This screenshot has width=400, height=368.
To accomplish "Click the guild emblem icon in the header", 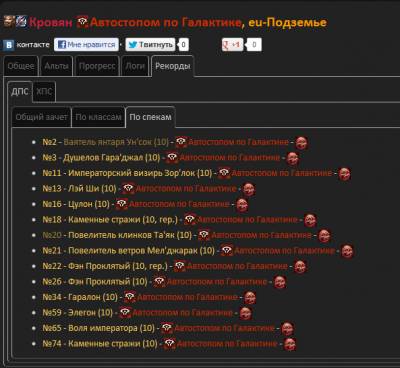I will coord(82,22).
